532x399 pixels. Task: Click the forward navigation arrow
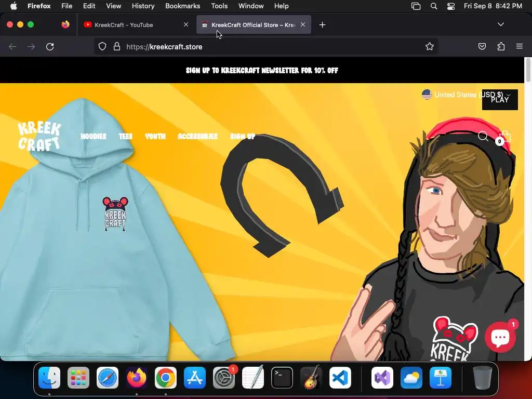pyautogui.click(x=31, y=46)
